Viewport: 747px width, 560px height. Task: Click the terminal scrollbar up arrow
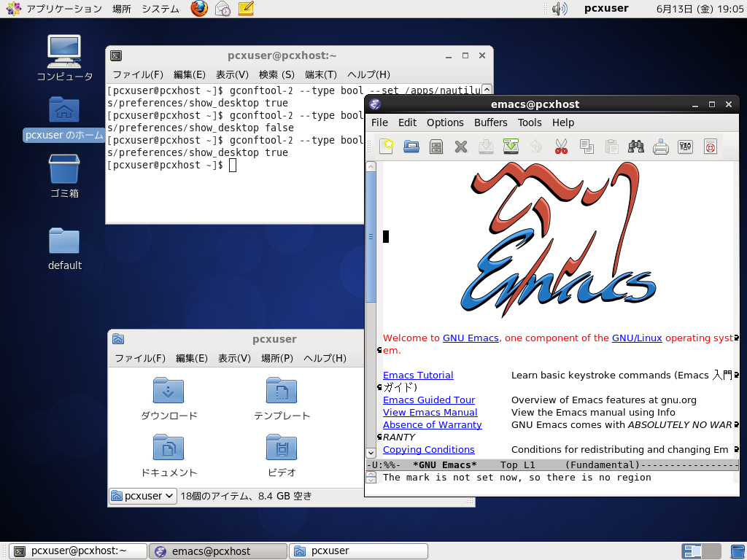487,89
